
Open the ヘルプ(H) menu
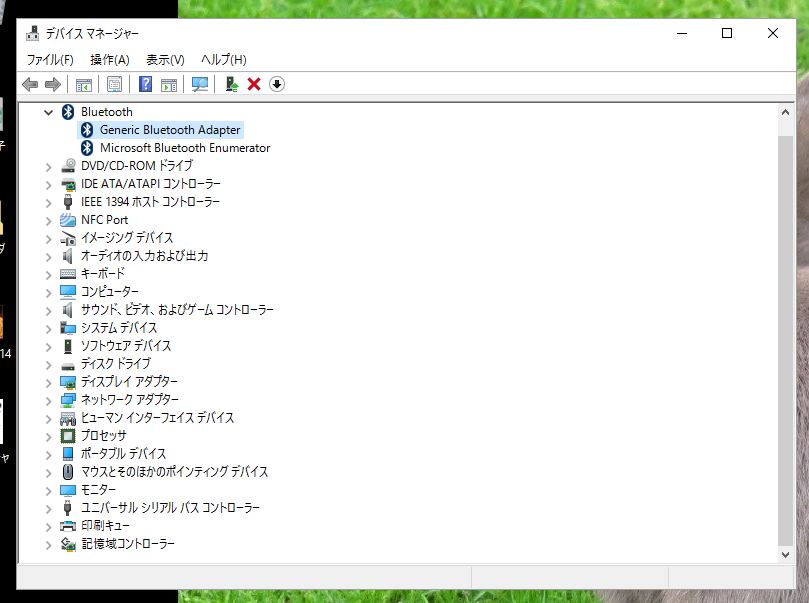(223, 60)
